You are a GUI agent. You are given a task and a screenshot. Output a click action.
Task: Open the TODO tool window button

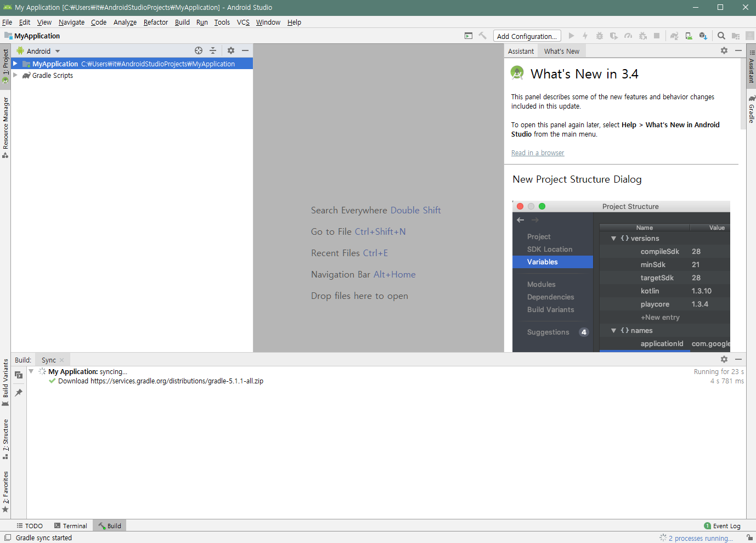click(30, 525)
